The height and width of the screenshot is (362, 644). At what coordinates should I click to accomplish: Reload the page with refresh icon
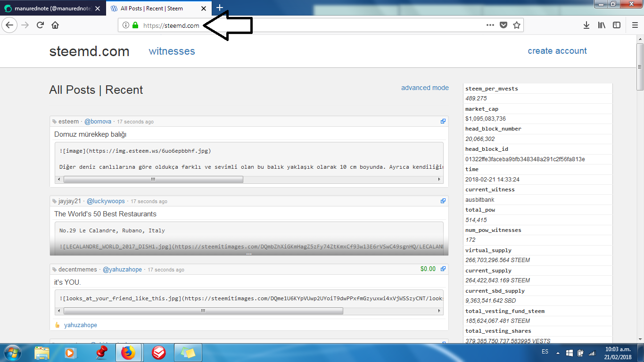(x=41, y=25)
